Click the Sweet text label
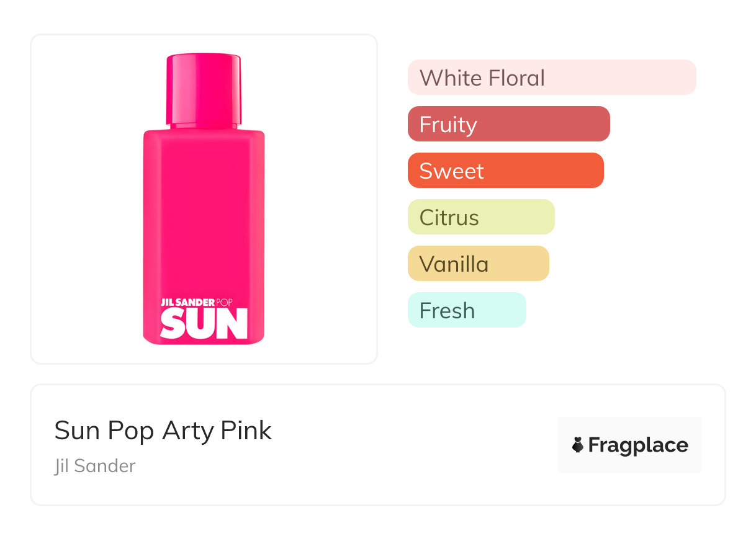Image resolution: width=756 pixels, height=536 pixels. tap(451, 171)
